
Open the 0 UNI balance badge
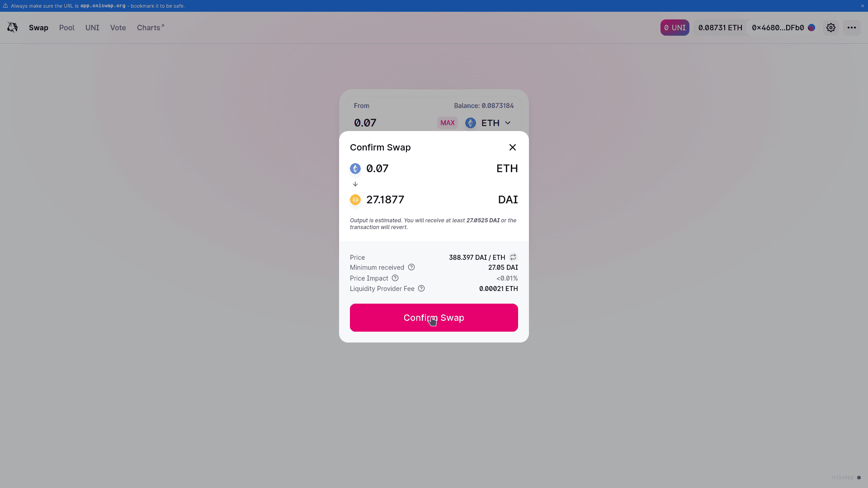[x=675, y=28]
